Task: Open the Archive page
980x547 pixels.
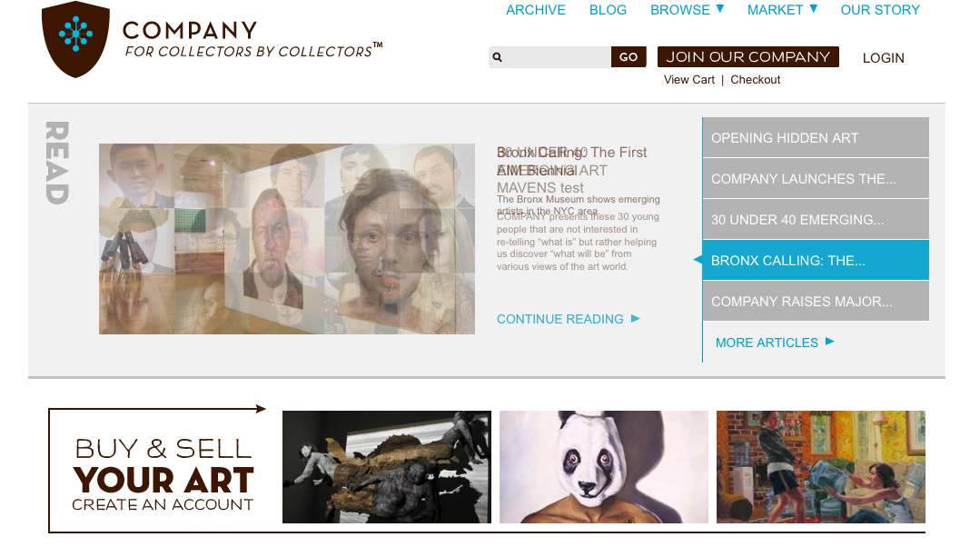Action: [x=536, y=10]
